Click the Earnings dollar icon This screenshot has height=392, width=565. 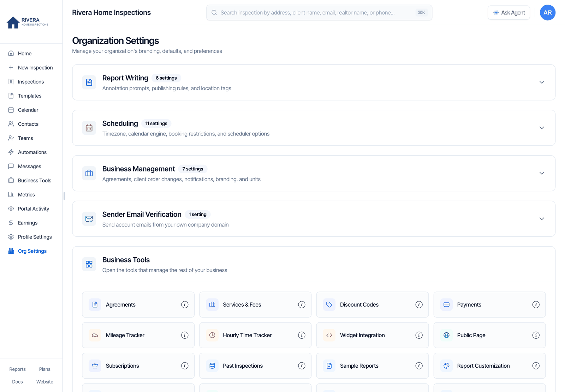pos(11,223)
